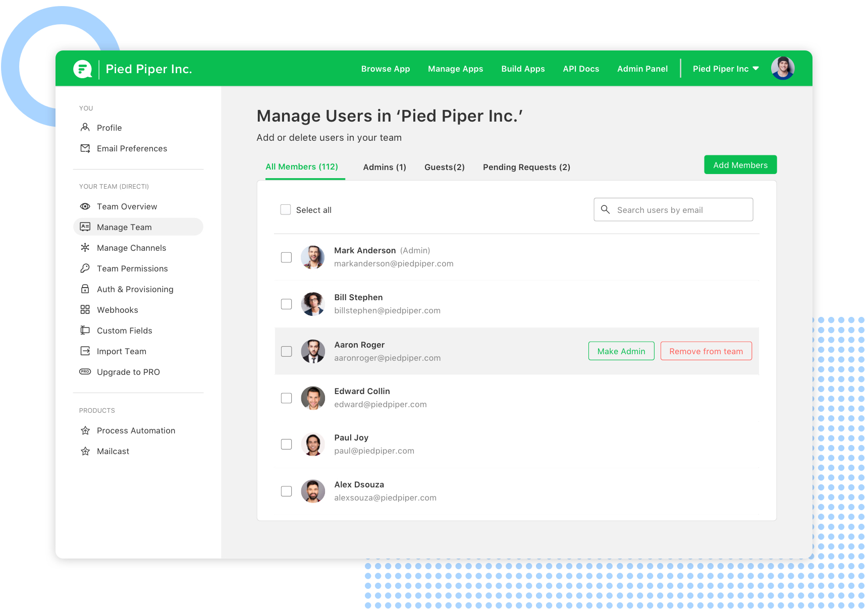Open Browse App in top navigation
The image size is (868, 609).
click(386, 69)
